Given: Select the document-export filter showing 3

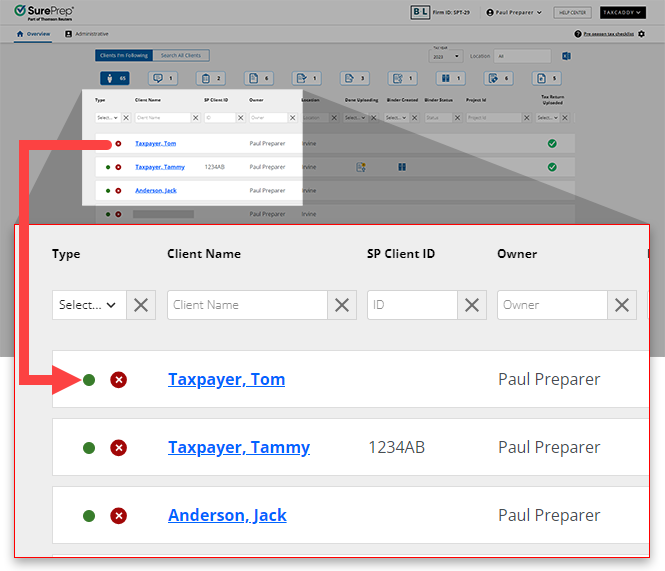Looking at the screenshot, I should coord(355,78).
